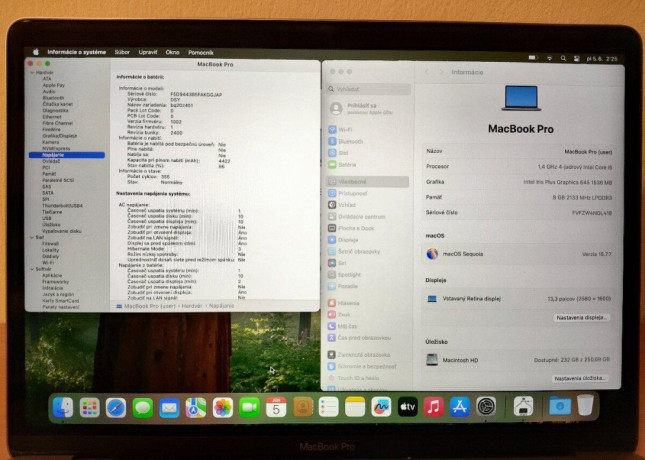This screenshot has width=645, height=460.
Task: Select Thunderbolt/USB4 in hardware list
Action: 62,205
